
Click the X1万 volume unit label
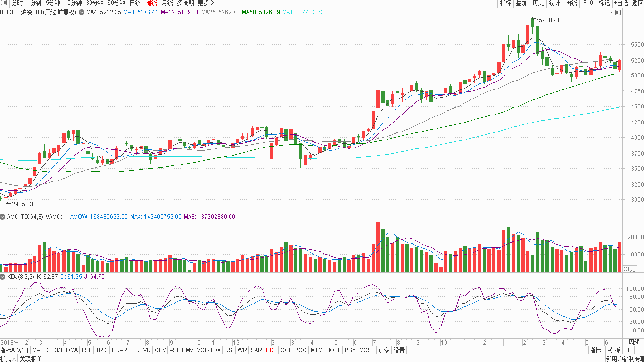point(630,269)
